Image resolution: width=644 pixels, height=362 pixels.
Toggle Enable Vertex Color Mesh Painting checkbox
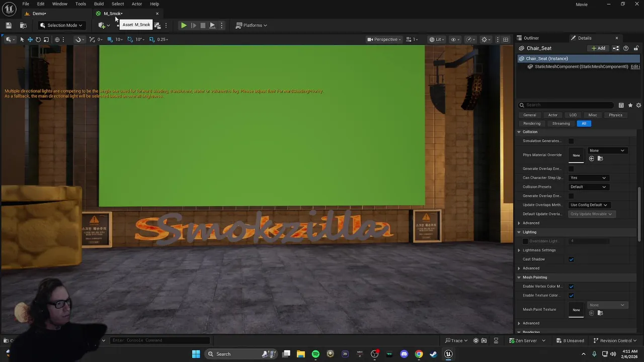[571, 287]
